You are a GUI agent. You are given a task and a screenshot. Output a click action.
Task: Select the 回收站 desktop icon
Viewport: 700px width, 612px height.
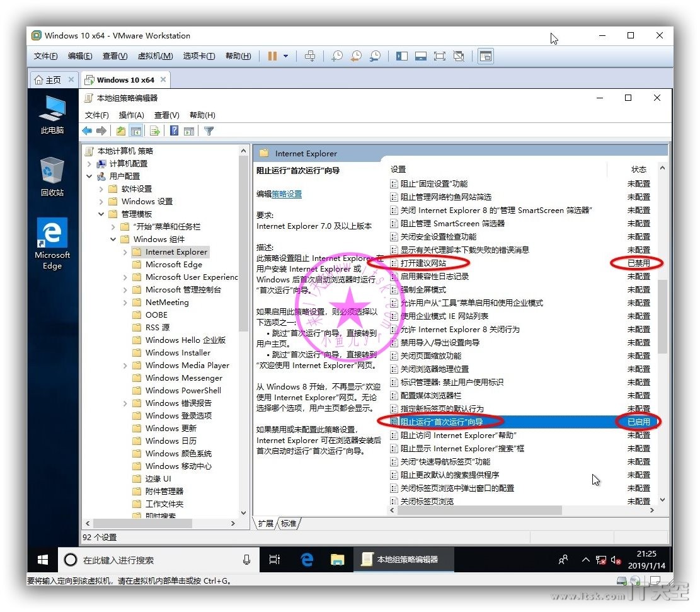click(x=52, y=177)
